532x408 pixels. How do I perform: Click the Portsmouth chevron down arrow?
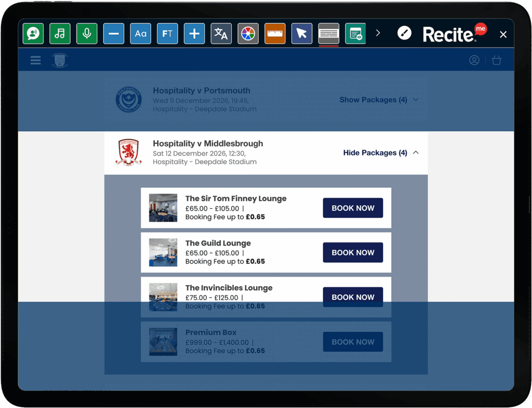[416, 100]
